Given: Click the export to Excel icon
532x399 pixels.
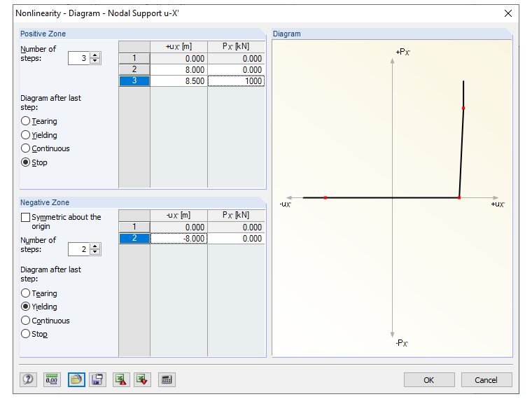Looking at the screenshot, I should (121, 379).
